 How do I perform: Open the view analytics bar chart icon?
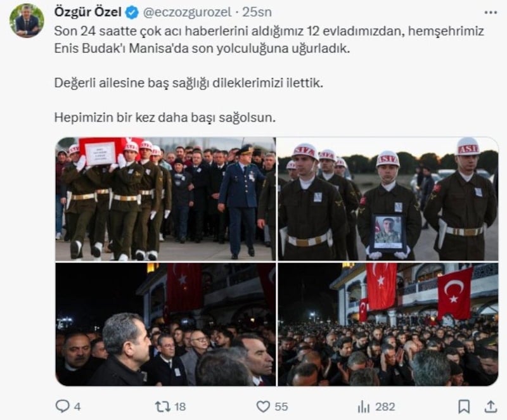coord(363,407)
